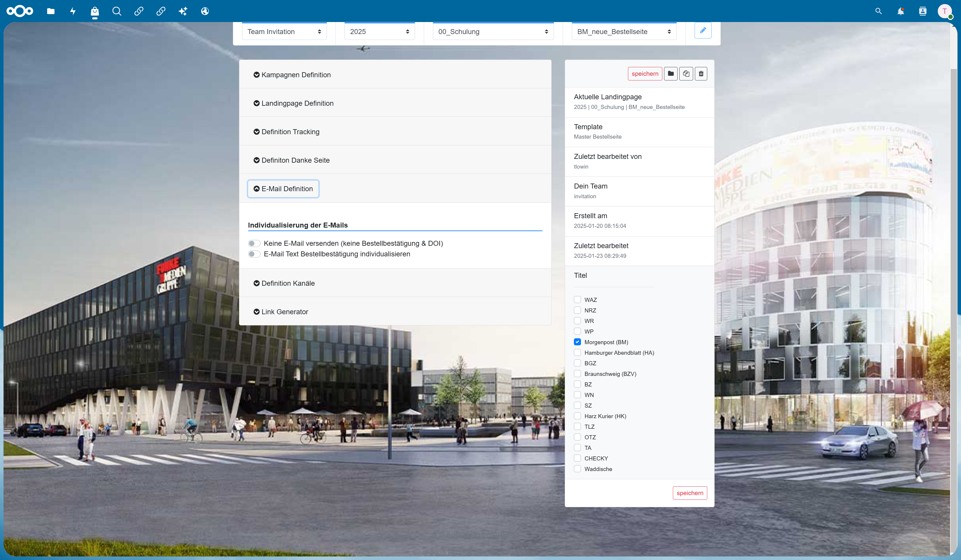
Task: Click the pencil edit icon button
Action: [703, 31]
